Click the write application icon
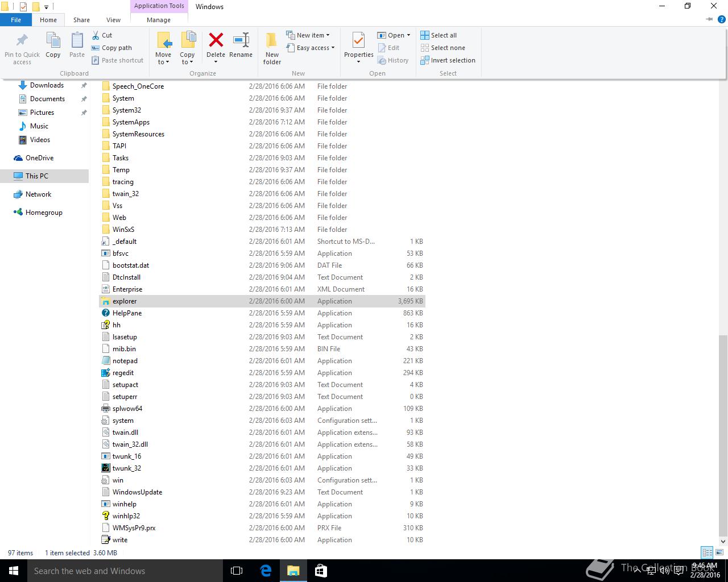 point(105,540)
